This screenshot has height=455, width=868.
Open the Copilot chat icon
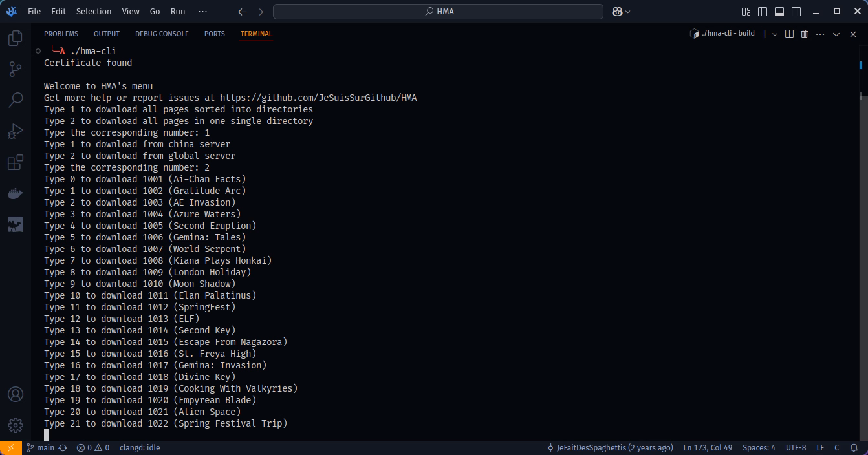617,12
